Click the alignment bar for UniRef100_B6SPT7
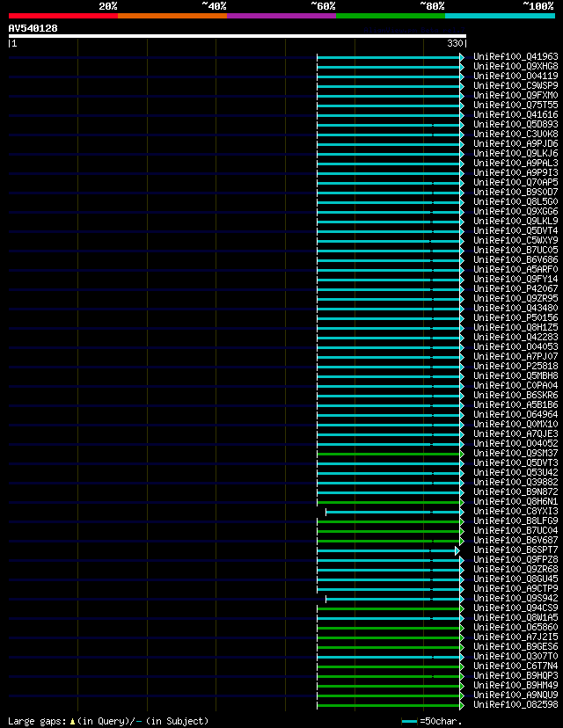Image resolution: width=563 pixels, height=728 pixels. click(x=388, y=550)
